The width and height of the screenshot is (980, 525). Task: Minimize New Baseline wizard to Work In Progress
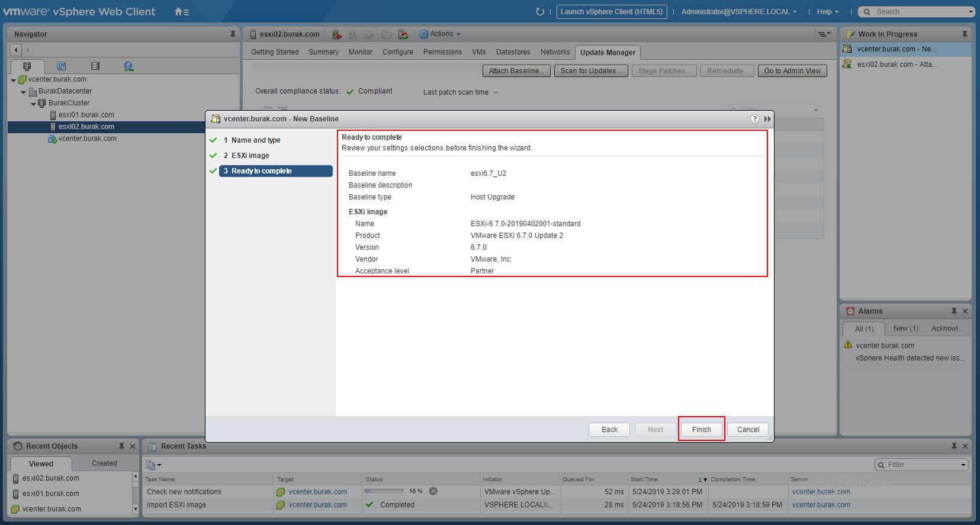tap(767, 119)
